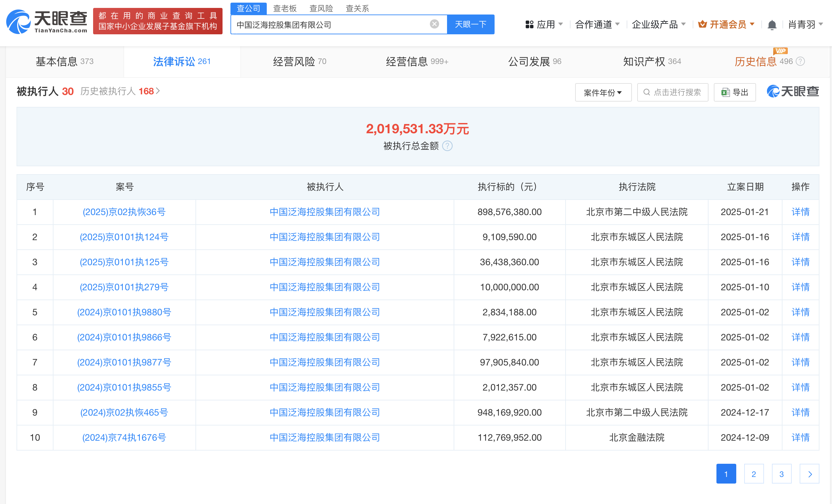
Task: Switch to 经营风险 tab
Action: point(299,61)
